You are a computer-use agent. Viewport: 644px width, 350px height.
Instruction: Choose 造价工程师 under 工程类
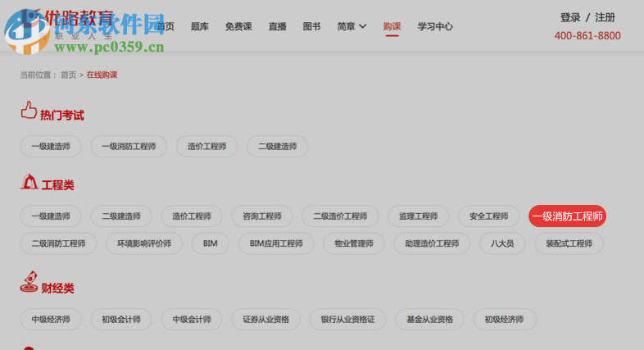(x=192, y=216)
